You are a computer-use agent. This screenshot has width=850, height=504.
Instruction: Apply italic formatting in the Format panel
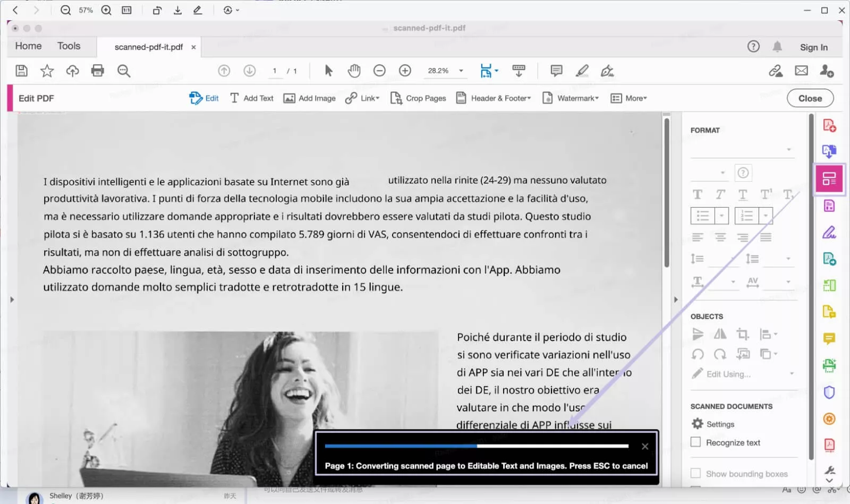pos(719,194)
